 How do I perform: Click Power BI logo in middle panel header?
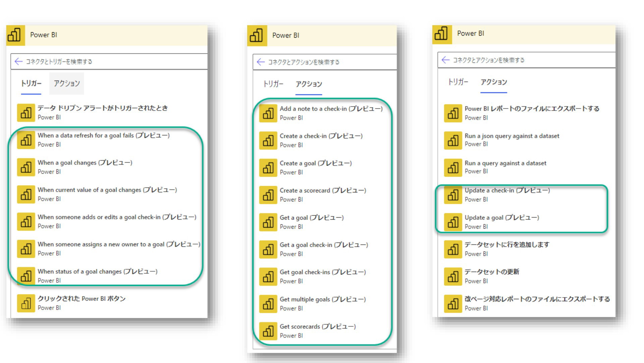coord(257,35)
